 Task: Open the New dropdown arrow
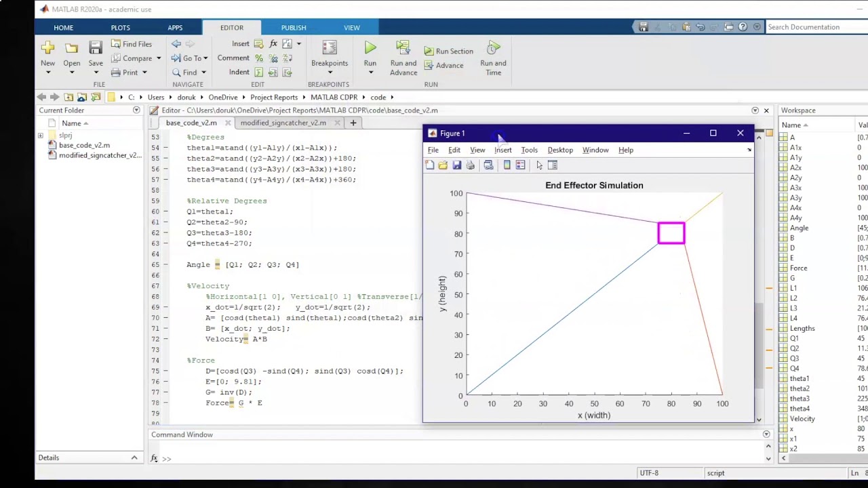pos(47,73)
